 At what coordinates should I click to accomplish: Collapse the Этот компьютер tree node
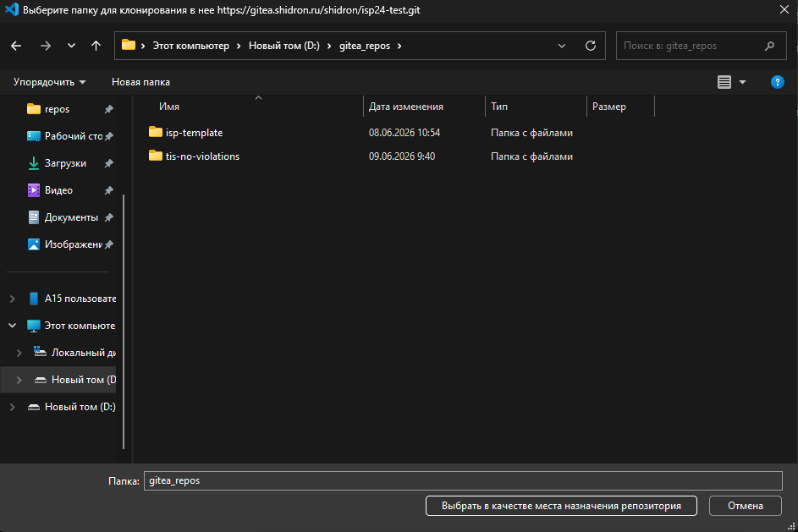12,326
